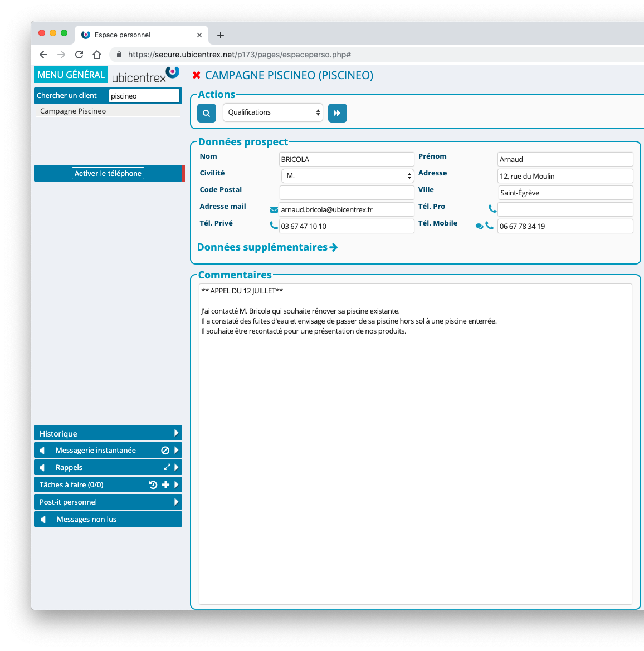Viewport: 644px width, 651px height.
Task: Click the phone icon next to Tél. Pro
Action: 492,209
